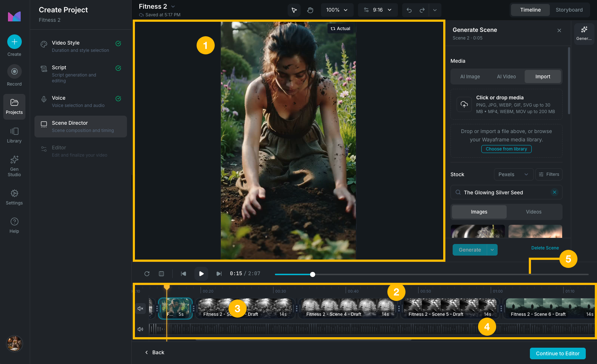
Task: Select the cursor/selection tool
Action: [x=294, y=10]
